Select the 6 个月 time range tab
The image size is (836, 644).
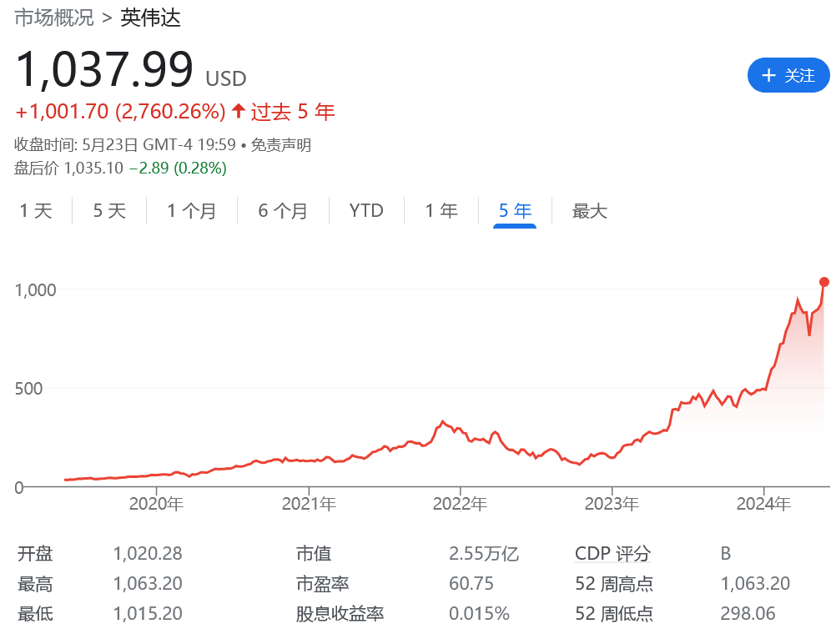pos(283,211)
